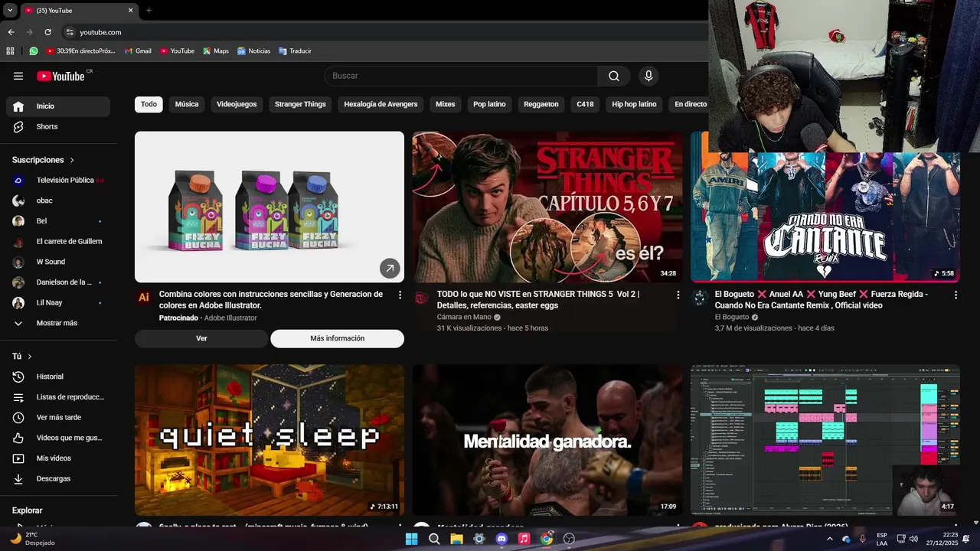This screenshot has width=980, height=551.
Task: Open Descargas in the sidebar
Action: (58, 478)
